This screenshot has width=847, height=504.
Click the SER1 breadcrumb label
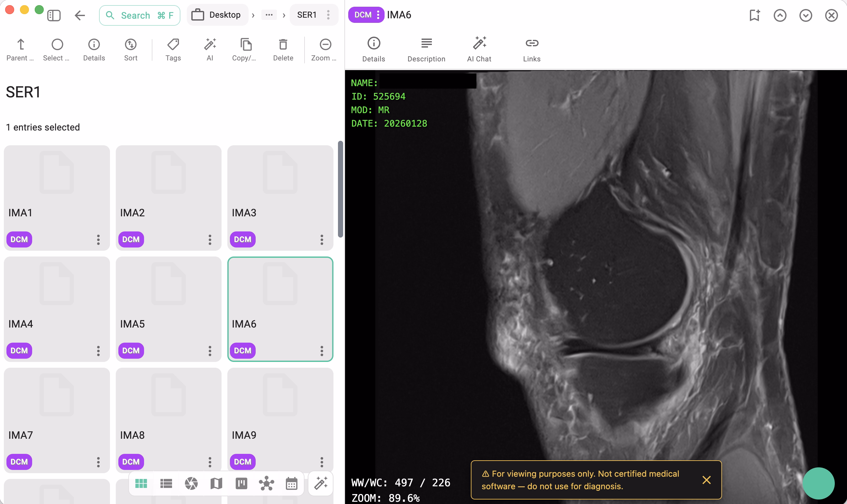307,15
